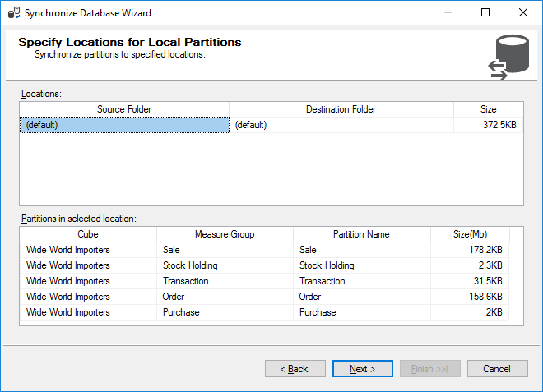
Task: Select the (default) destination folder cell
Action: 341,125
